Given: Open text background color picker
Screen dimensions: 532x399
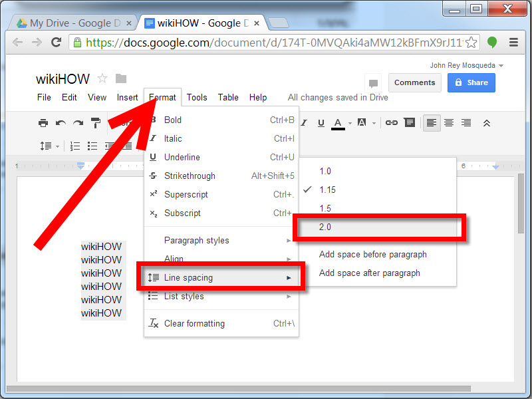Looking at the screenshot, I should coord(362,123).
